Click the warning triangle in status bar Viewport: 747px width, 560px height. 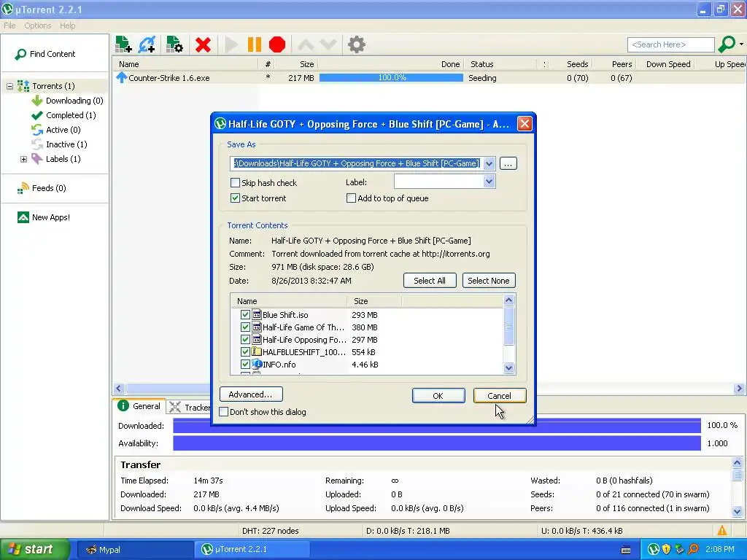click(x=722, y=531)
